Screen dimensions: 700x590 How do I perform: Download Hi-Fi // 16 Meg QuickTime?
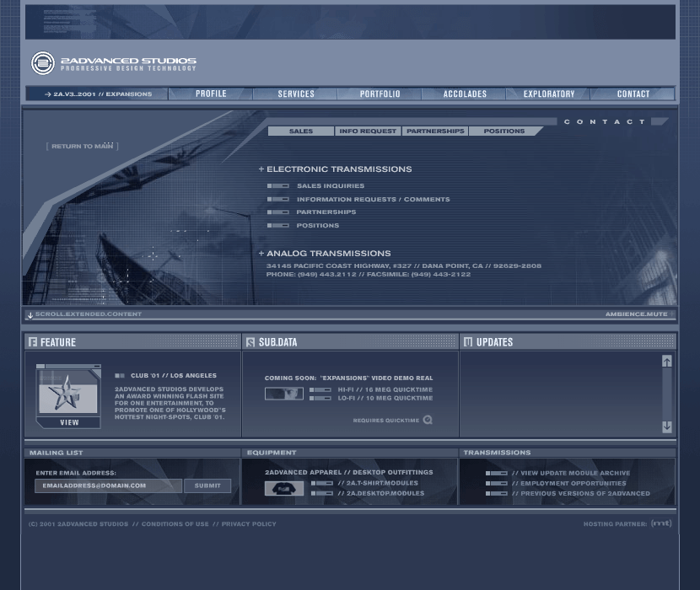pos(385,389)
